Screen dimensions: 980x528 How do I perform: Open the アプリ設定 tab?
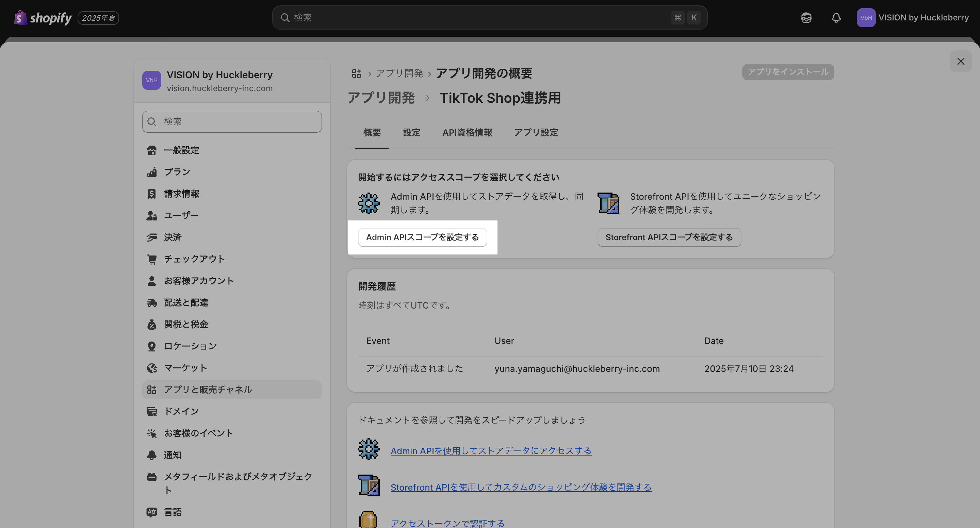536,133
